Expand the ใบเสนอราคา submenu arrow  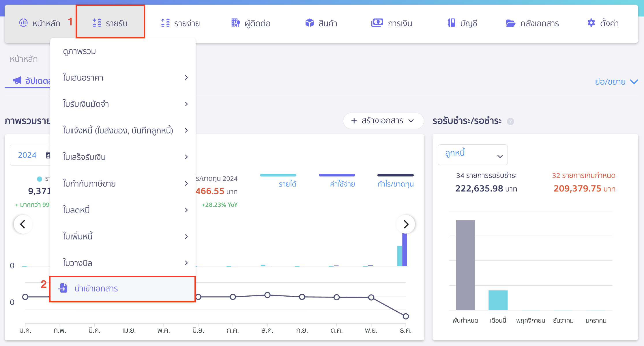coord(186,77)
